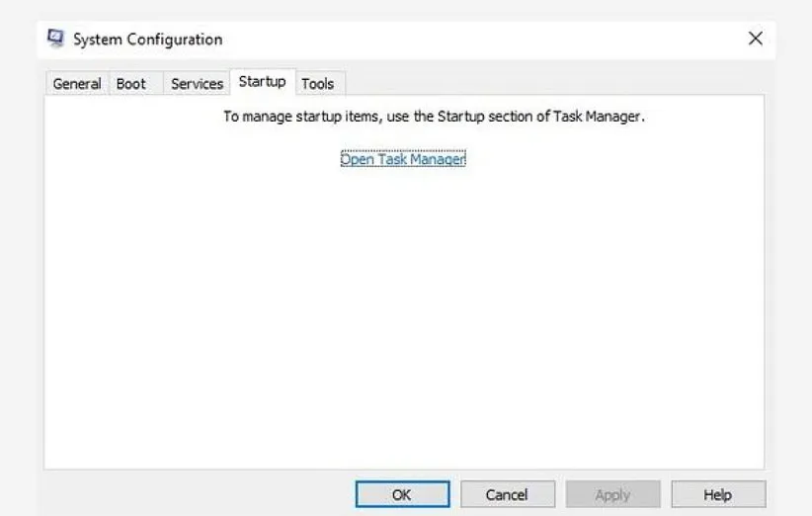The image size is (812, 516).
Task: Close the System Configuration window
Action: point(755,39)
